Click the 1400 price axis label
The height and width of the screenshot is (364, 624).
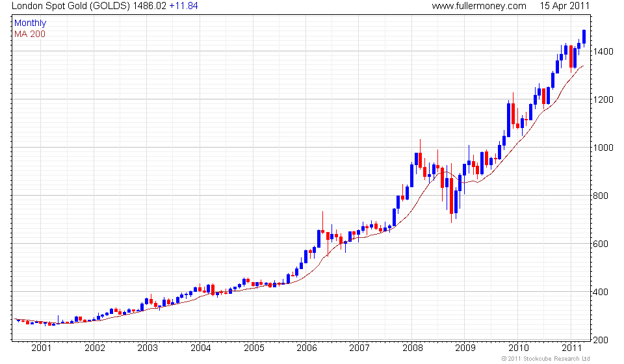[x=603, y=52]
